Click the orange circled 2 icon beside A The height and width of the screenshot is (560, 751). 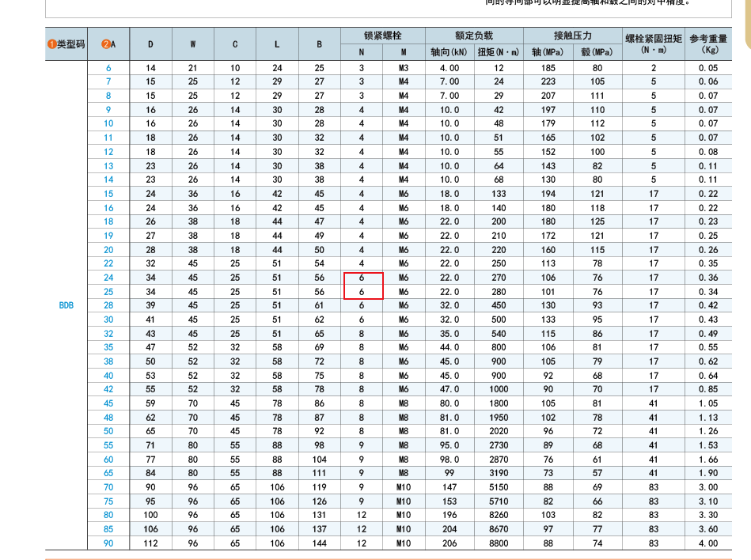[x=104, y=44]
